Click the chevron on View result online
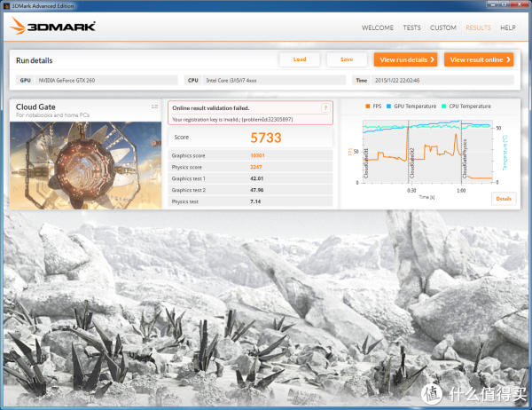This screenshot has width=532, height=410. coord(508,59)
